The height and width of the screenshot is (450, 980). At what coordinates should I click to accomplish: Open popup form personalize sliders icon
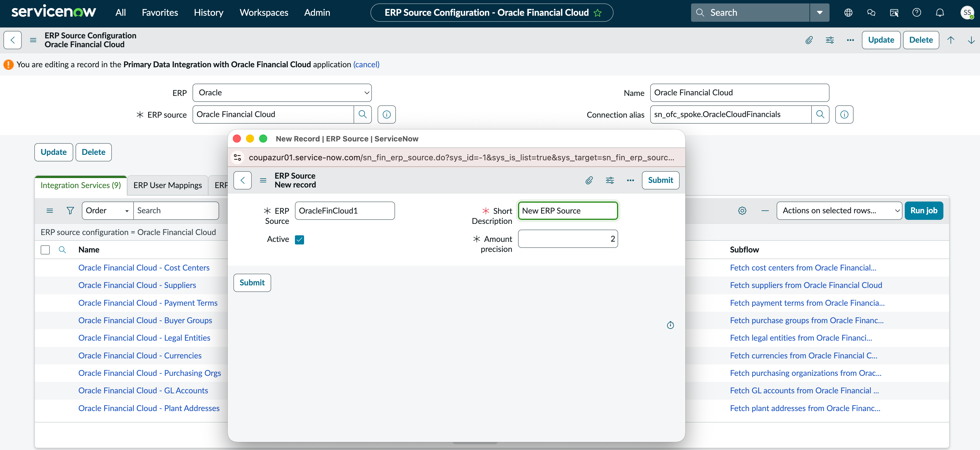(610, 180)
